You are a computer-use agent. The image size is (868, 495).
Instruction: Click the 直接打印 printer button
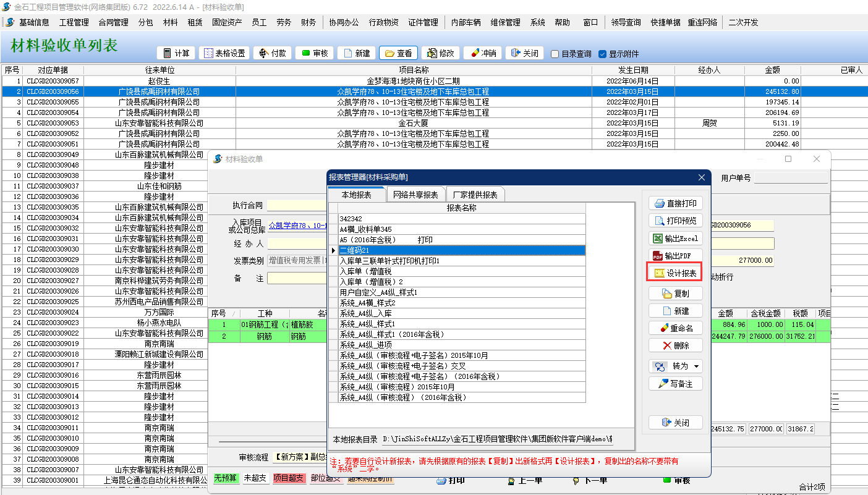click(x=675, y=203)
